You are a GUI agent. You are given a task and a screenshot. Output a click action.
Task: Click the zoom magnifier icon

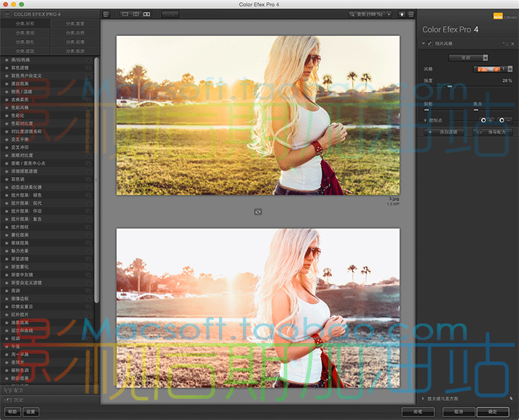pyautogui.click(x=352, y=14)
